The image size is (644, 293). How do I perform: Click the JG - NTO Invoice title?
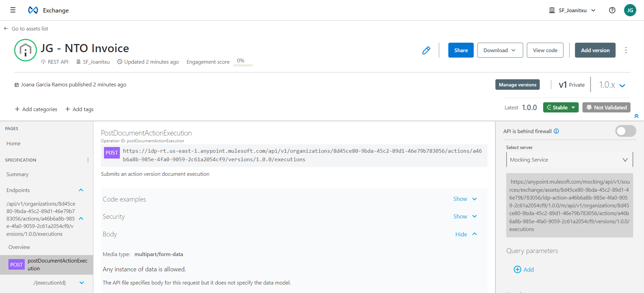(85, 48)
